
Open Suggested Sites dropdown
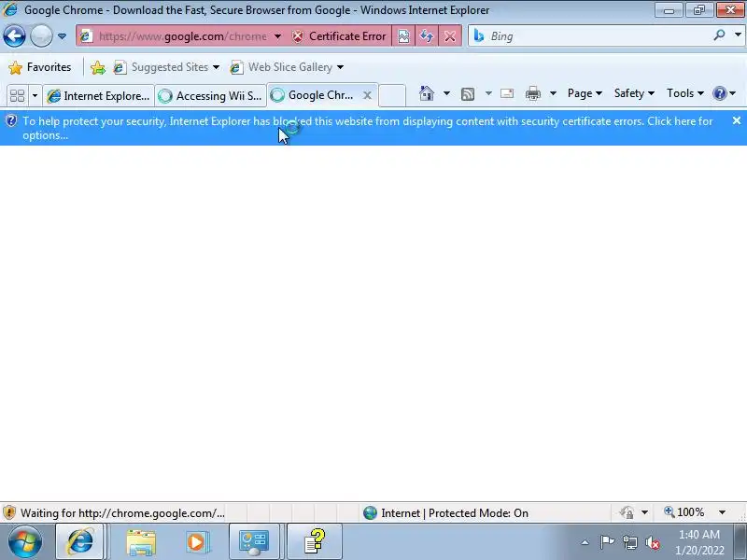(166, 67)
